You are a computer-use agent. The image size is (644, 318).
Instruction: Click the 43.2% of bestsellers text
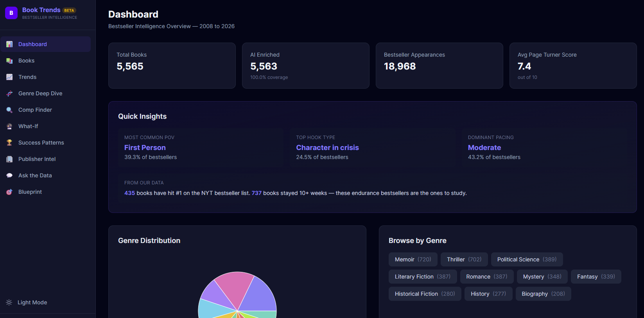[494, 157]
